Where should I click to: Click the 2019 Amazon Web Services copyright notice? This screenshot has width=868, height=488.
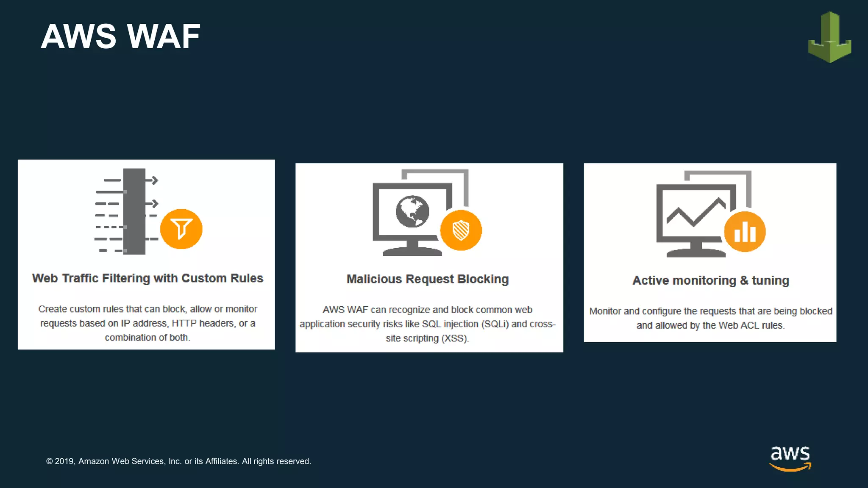click(178, 461)
